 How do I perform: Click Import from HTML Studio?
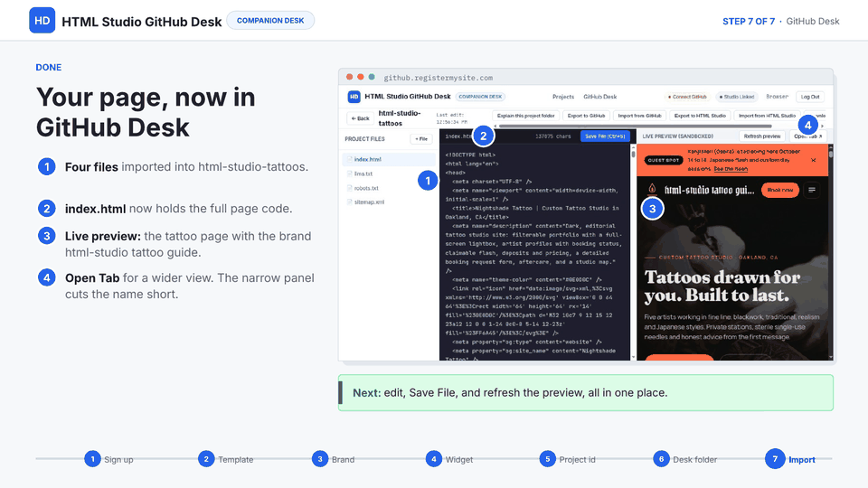(x=767, y=116)
